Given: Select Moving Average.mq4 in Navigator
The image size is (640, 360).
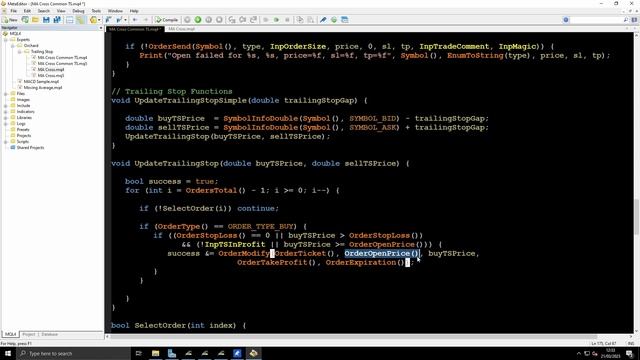Looking at the screenshot, I should click(x=43, y=88).
